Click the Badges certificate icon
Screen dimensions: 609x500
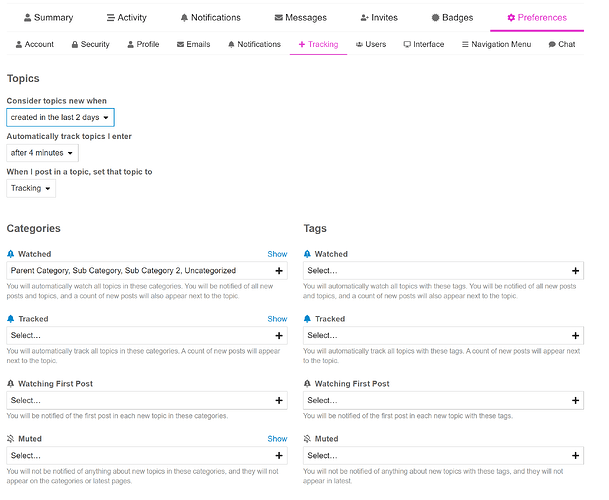[435, 17]
